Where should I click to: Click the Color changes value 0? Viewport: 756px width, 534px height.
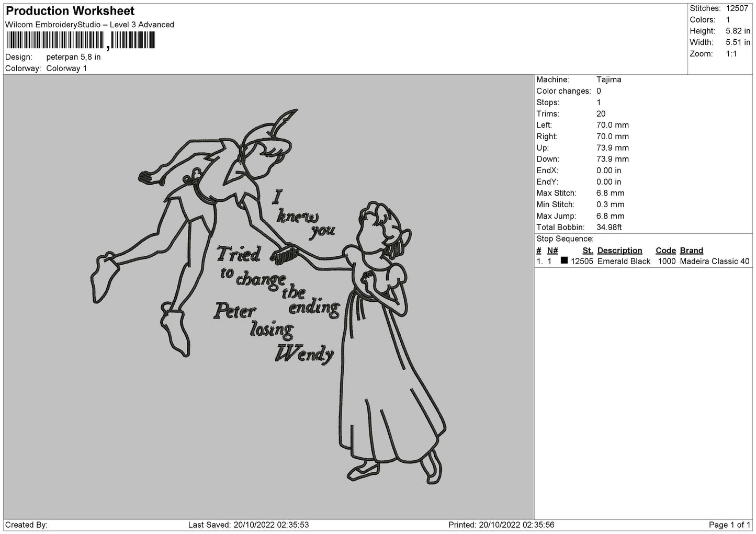coord(599,91)
